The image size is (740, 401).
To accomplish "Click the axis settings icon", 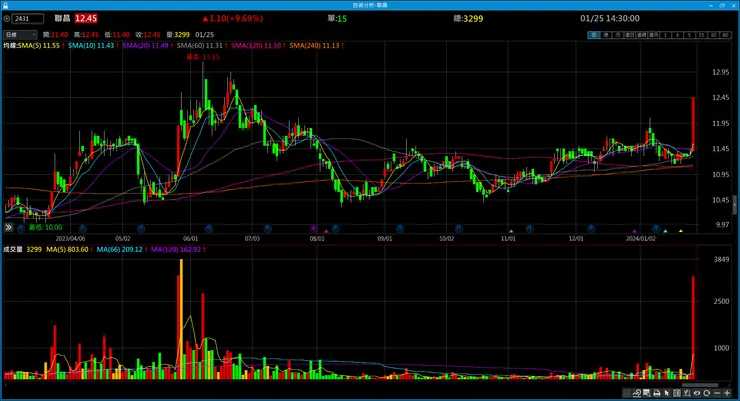I will (687, 393).
